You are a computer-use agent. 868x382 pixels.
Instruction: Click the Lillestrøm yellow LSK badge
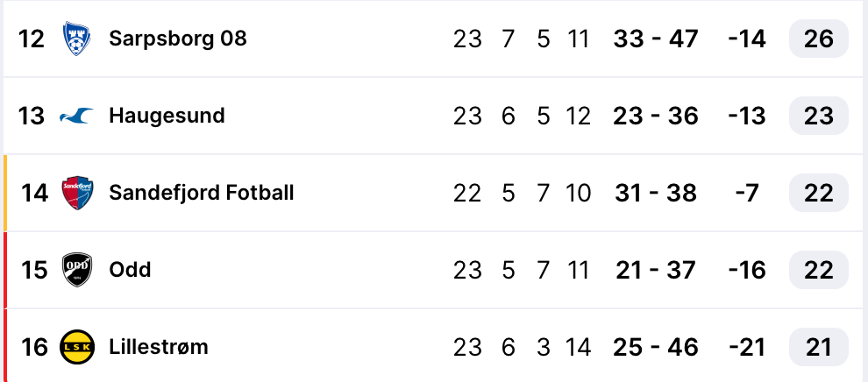click(77, 347)
